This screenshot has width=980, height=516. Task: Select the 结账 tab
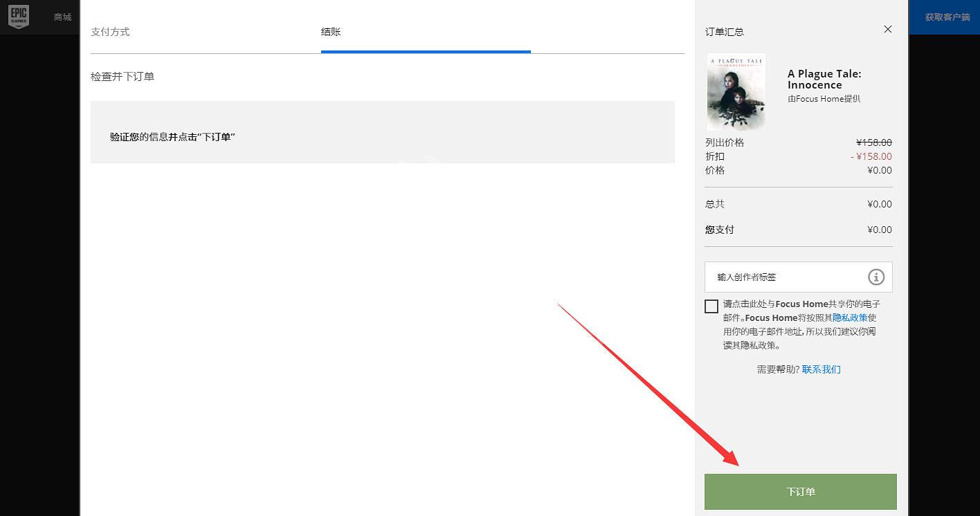coord(331,32)
